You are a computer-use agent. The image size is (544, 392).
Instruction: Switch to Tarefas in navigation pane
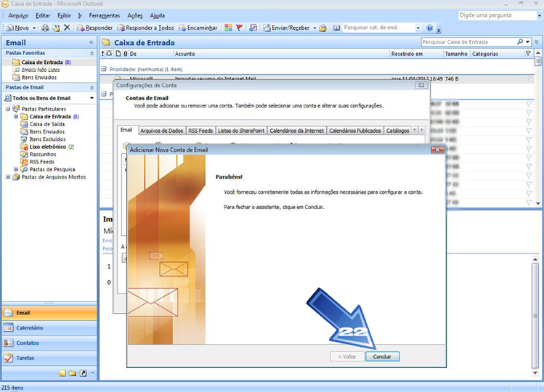(49, 358)
